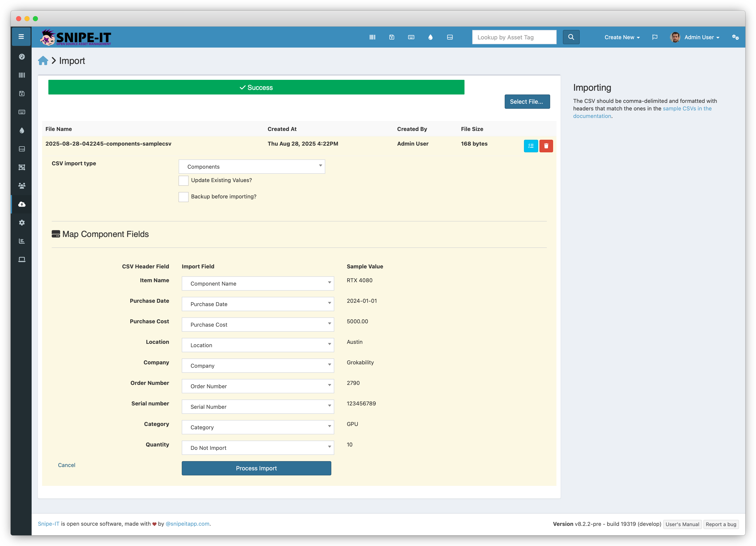Open the User's Manual button

[x=682, y=524]
